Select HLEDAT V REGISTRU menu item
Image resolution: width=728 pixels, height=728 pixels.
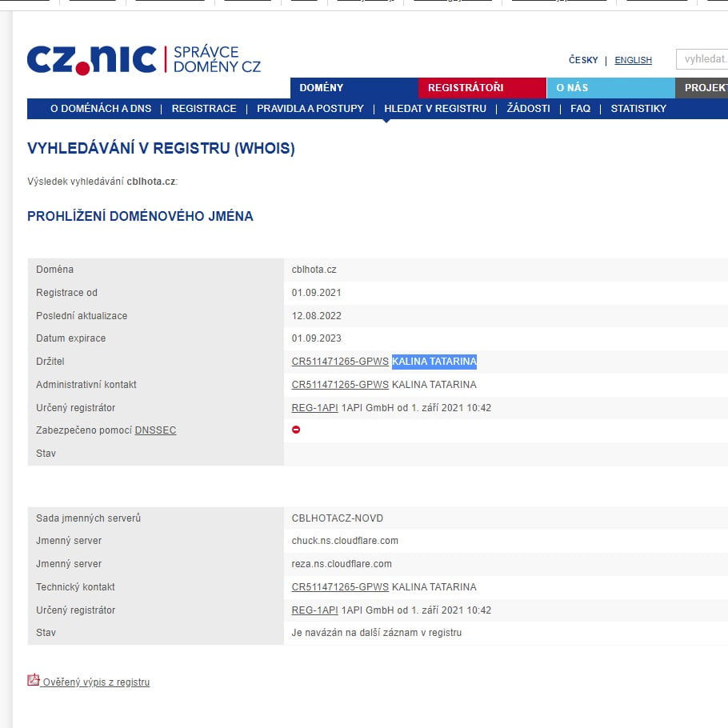coord(435,109)
